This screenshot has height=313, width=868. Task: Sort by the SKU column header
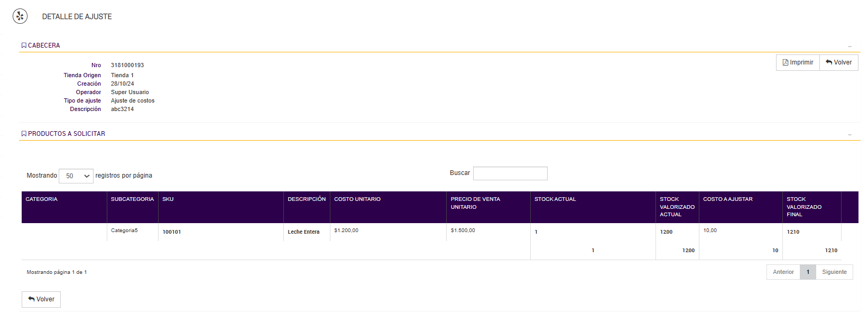(x=221, y=207)
